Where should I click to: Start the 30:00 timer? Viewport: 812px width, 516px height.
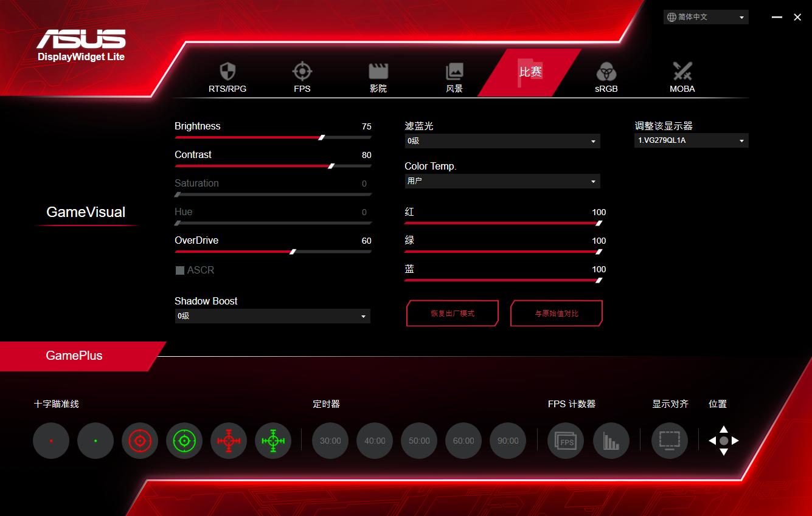pyautogui.click(x=330, y=441)
